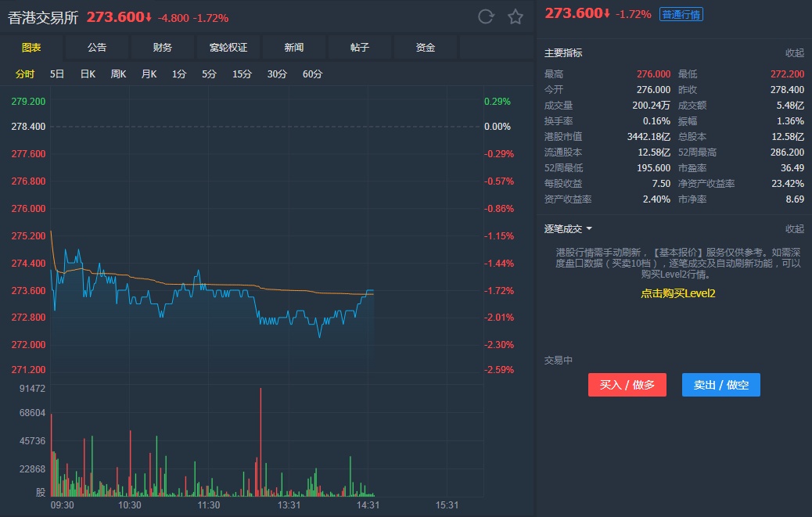The width and height of the screenshot is (812, 517).
Task: Switch to 60分 chart interval
Action: [x=312, y=74]
